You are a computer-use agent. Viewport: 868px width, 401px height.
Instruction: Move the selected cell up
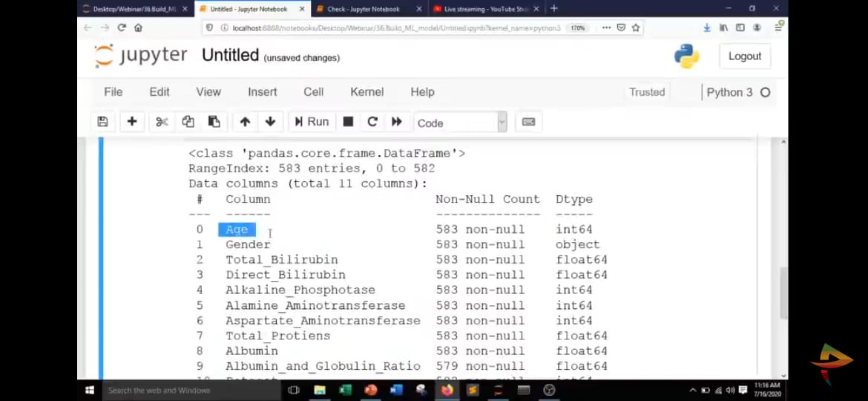pos(245,122)
